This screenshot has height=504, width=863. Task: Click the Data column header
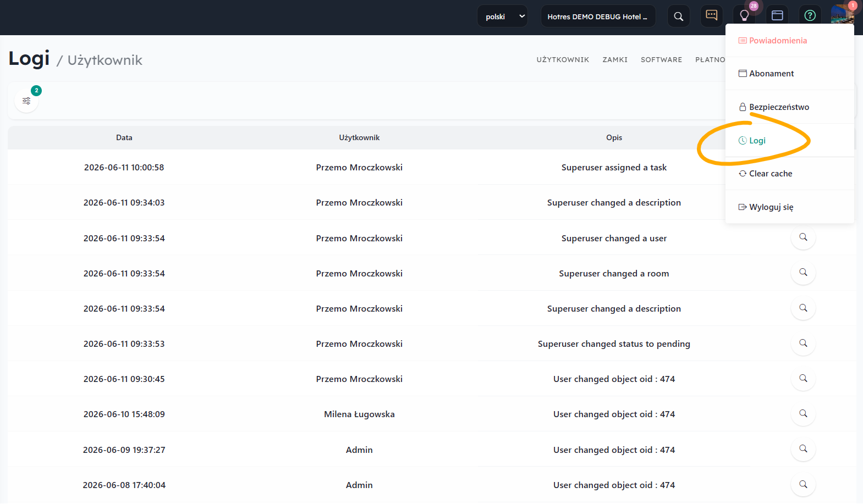click(124, 138)
